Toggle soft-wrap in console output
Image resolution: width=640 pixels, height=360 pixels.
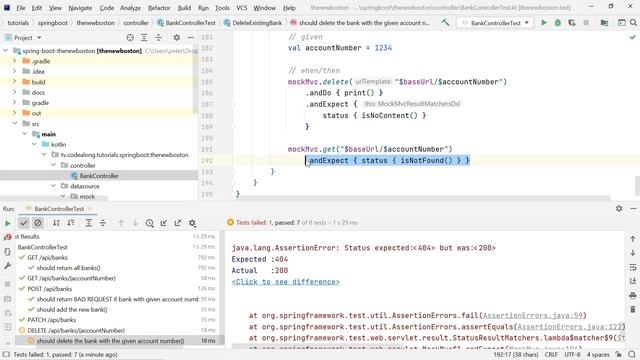[x=633, y=267]
